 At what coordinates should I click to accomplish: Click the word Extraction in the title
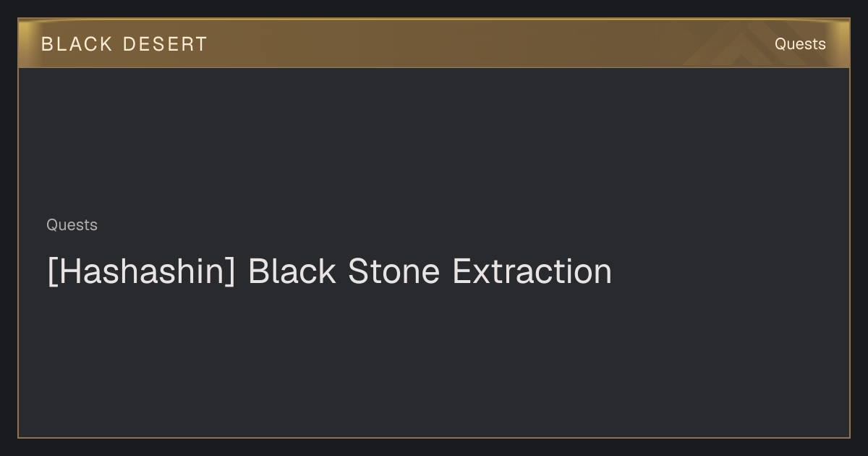point(532,272)
